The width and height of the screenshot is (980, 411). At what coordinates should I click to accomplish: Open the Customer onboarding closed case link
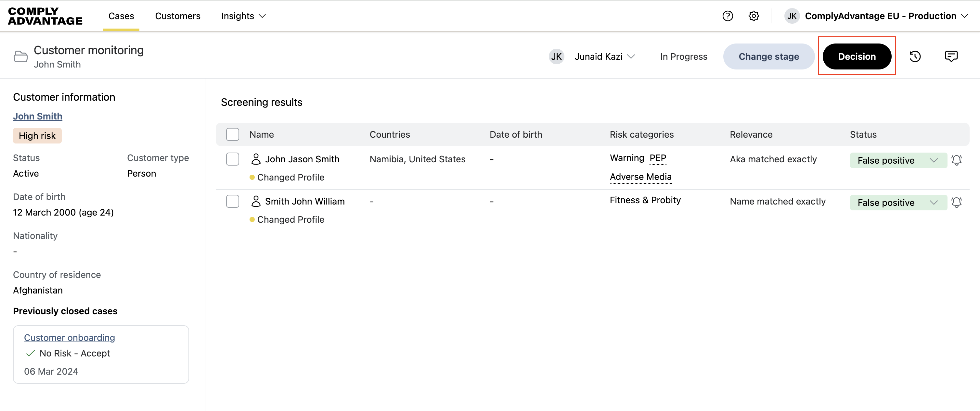69,337
